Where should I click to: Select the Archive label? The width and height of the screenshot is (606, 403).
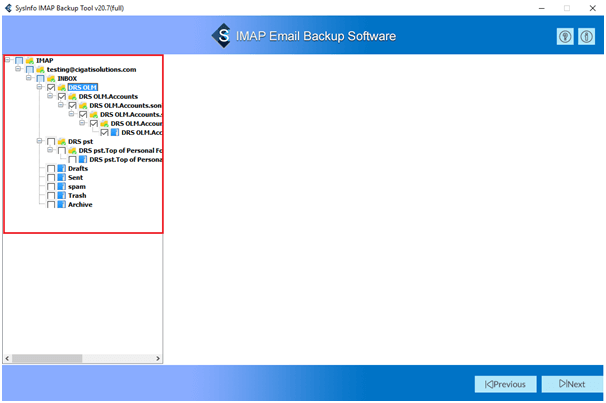coord(80,204)
